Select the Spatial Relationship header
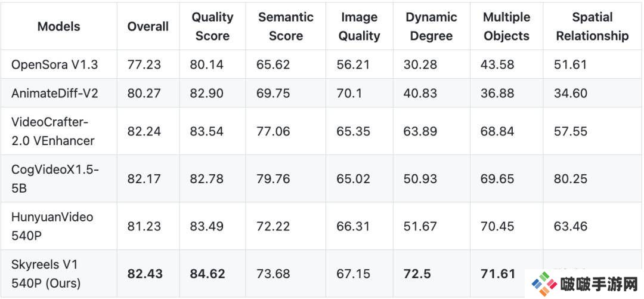 point(592,26)
